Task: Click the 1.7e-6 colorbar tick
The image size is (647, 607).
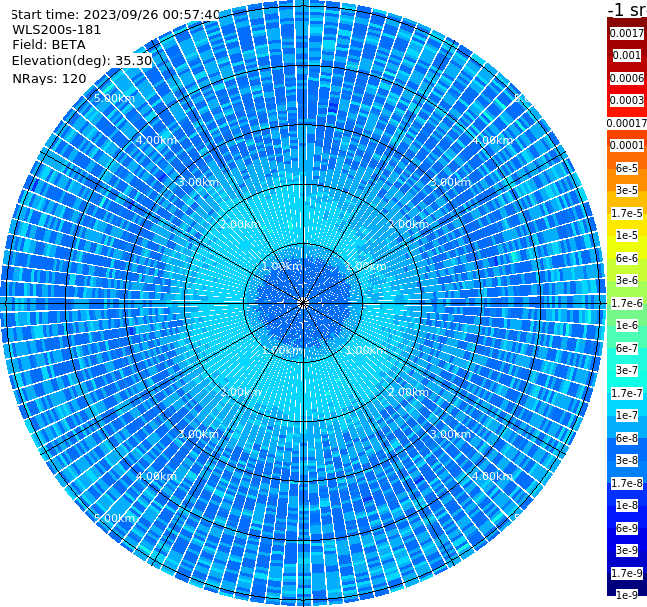Action: pos(627,303)
